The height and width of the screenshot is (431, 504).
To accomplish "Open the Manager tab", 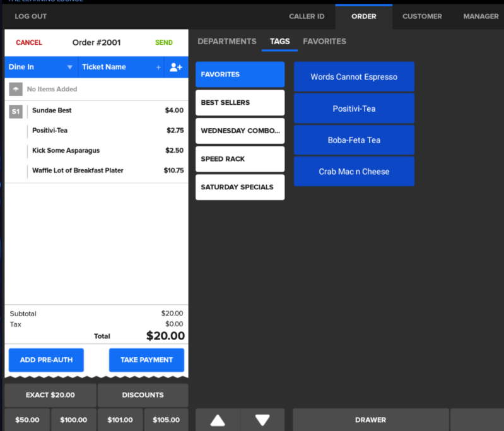I will click(481, 16).
